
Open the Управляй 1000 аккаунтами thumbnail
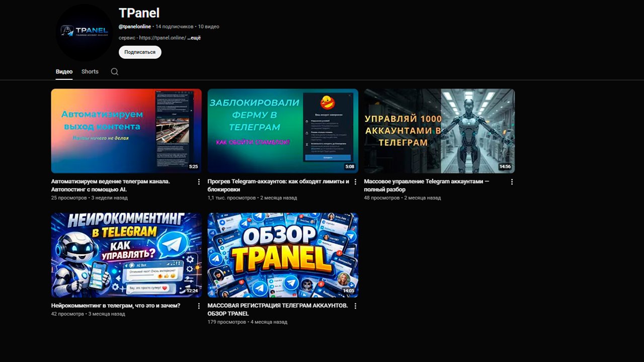click(439, 131)
